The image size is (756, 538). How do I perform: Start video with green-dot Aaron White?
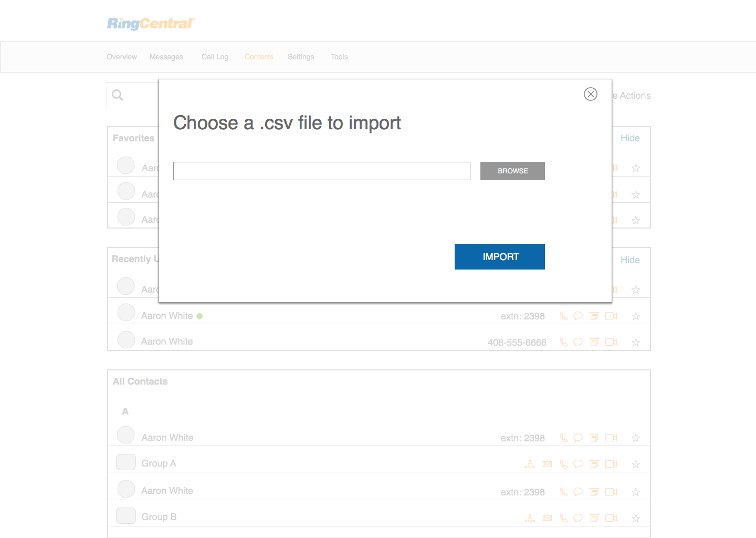(611, 316)
